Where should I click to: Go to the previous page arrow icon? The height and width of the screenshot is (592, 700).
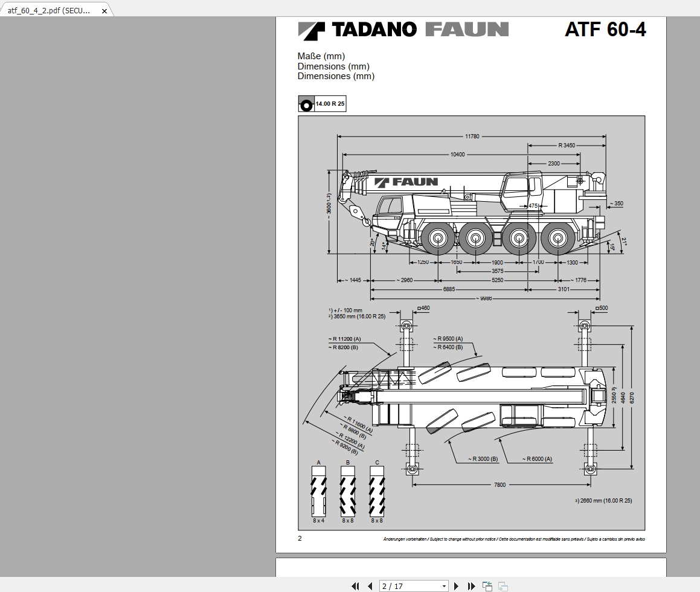[x=370, y=586]
